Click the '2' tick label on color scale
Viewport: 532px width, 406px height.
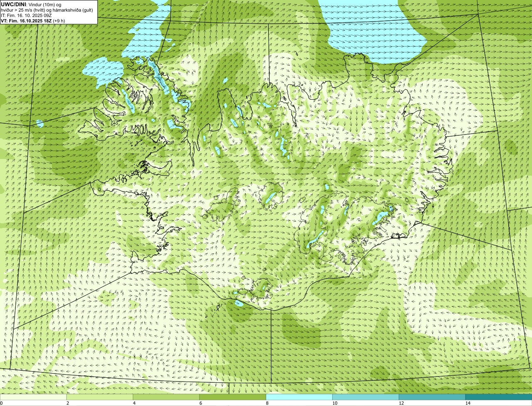67,403
